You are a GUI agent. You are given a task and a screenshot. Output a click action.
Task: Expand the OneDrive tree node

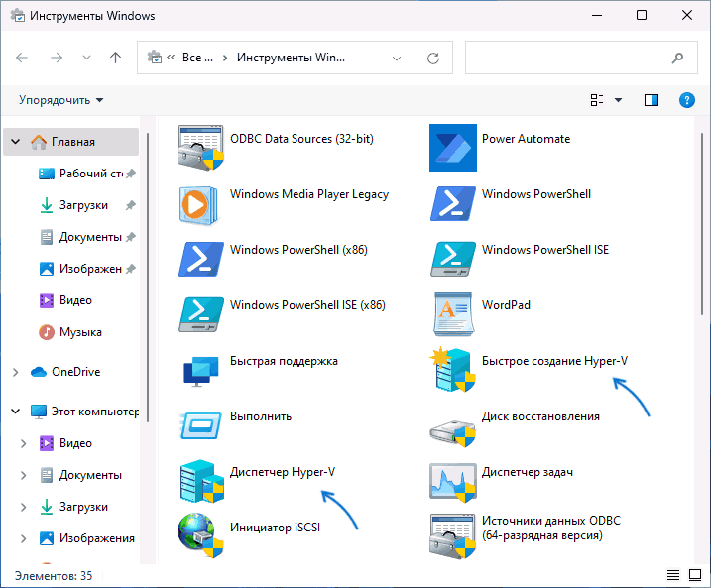16,372
